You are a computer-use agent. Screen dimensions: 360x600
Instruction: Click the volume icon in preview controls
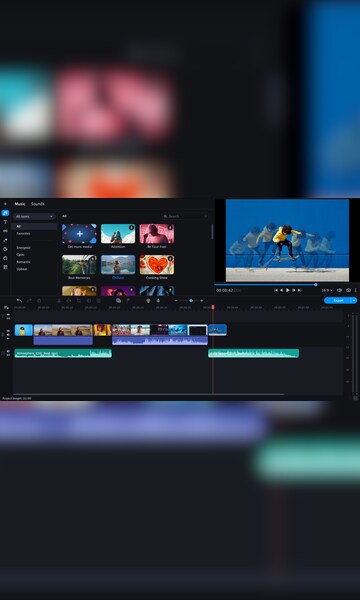(339, 290)
